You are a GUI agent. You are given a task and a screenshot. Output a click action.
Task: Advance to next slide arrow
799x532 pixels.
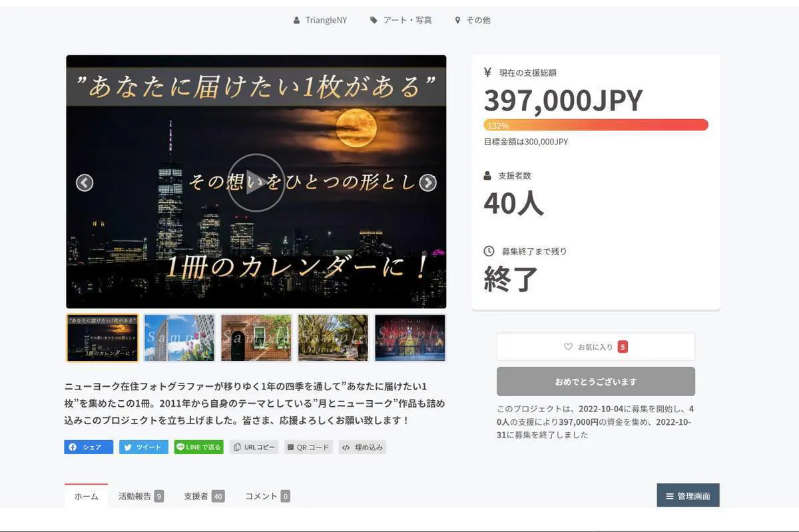[427, 182]
